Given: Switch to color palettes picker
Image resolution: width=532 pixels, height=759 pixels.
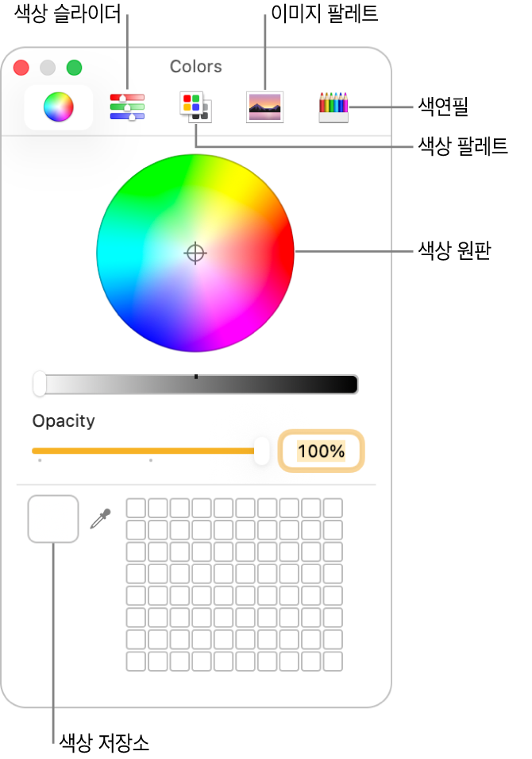Looking at the screenshot, I should [195, 106].
